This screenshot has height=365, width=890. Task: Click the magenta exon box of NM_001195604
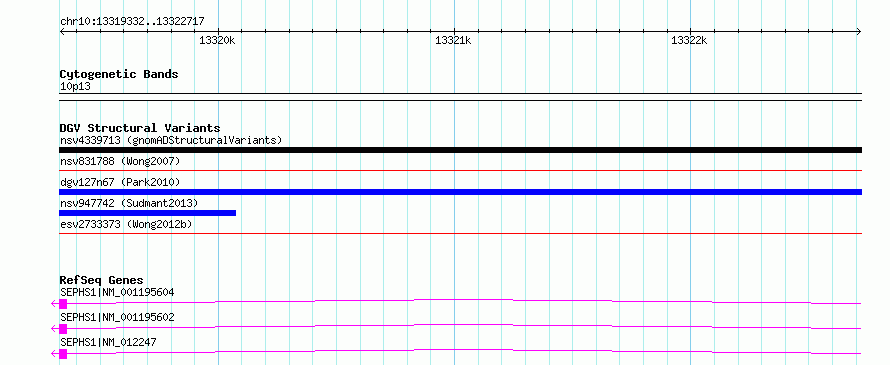[63, 304]
